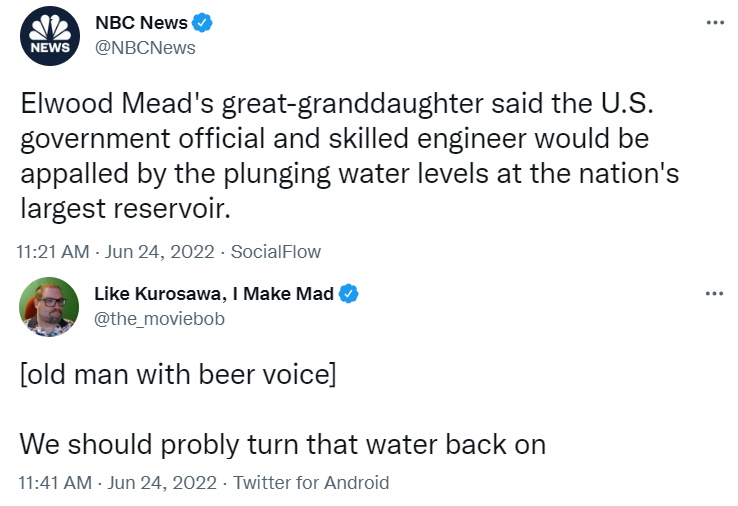Open more options on the NBC News tweet
The width and height of the screenshot is (738, 506).
coord(714,23)
